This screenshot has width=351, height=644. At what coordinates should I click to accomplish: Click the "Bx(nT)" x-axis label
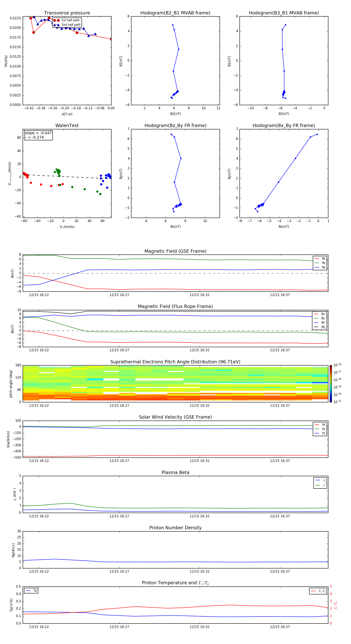tap(284, 227)
